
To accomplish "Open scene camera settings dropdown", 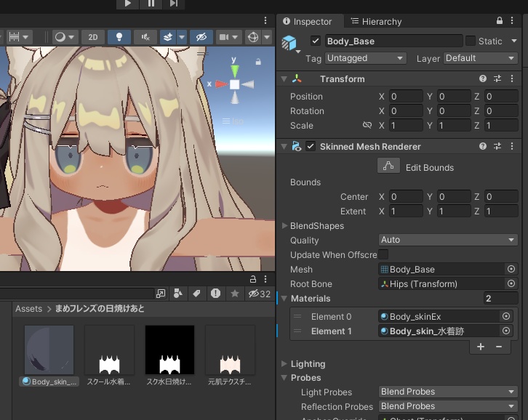I will tap(228, 37).
